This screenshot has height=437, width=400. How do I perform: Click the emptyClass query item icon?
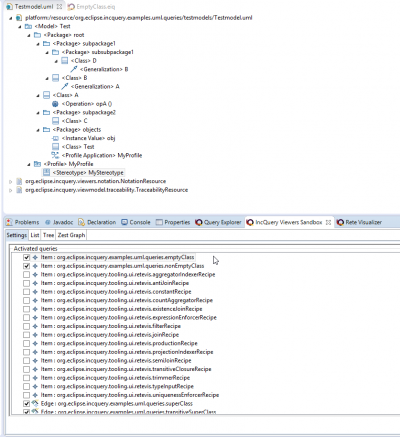35,257
